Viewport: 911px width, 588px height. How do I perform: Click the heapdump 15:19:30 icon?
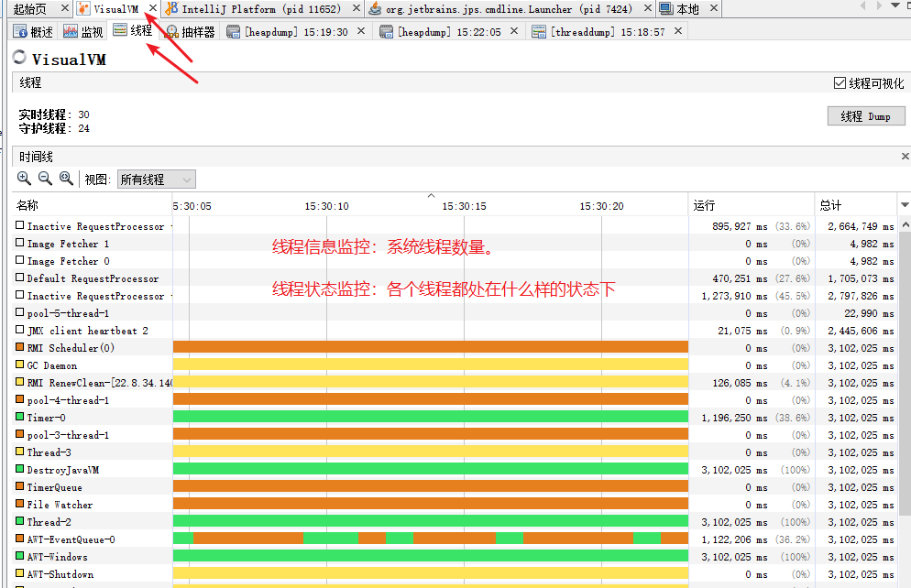[x=233, y=31]
